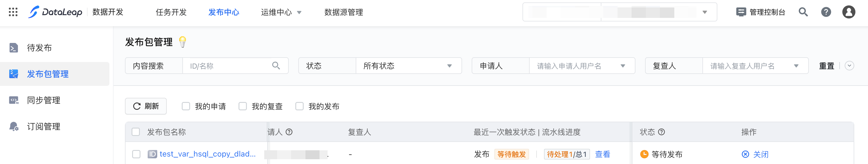Open the user profile avatar
Screen dimensions: 868x164
(x=849, y=12)
